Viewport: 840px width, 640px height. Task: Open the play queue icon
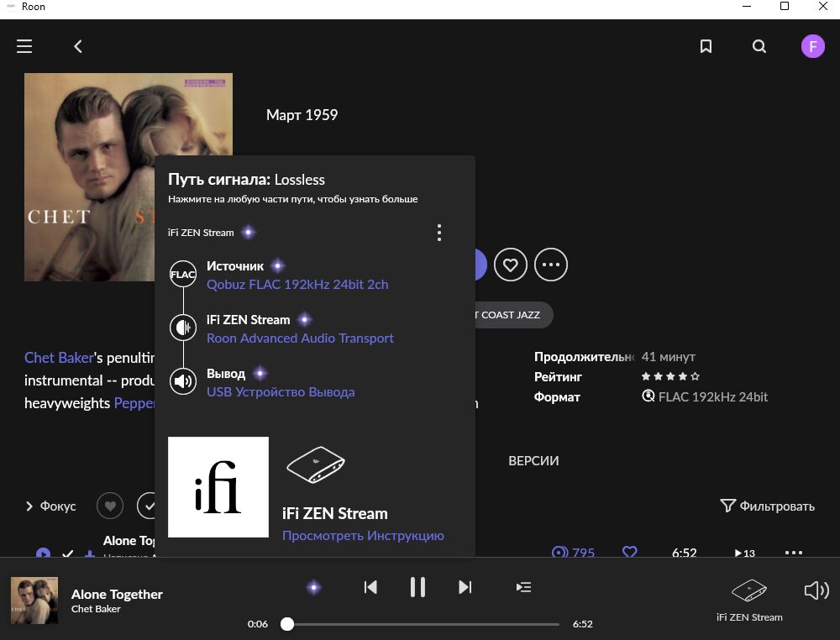pos(523,588)
